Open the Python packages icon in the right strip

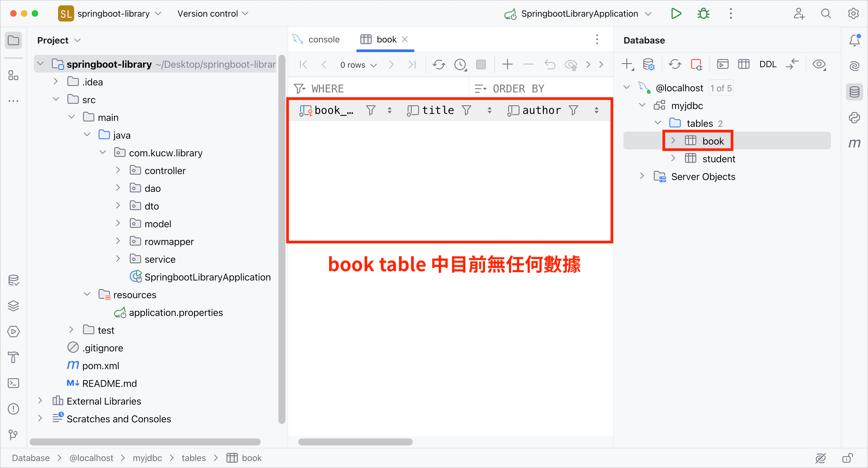pos(854,117)
